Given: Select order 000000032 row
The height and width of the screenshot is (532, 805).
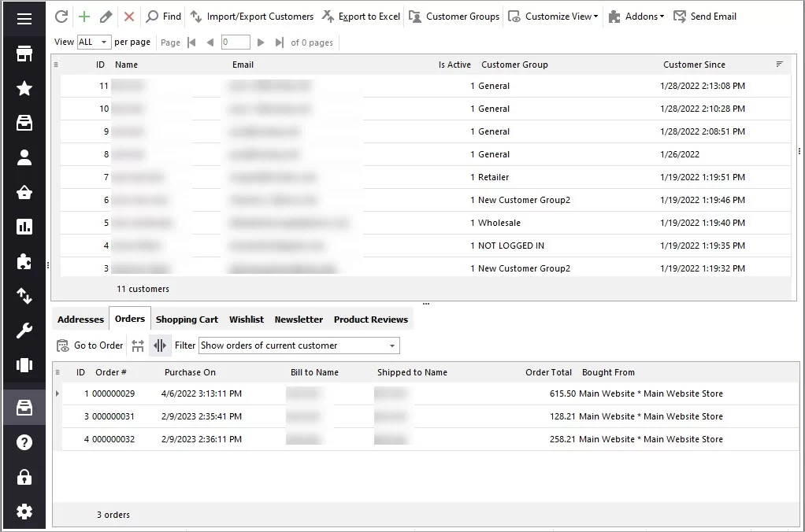Looking at the screenshot, I should tap(431, 439).
